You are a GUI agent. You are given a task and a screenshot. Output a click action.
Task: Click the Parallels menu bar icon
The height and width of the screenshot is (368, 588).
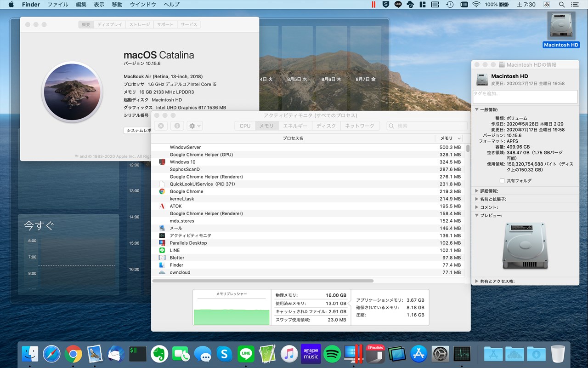tap(373, 5)
